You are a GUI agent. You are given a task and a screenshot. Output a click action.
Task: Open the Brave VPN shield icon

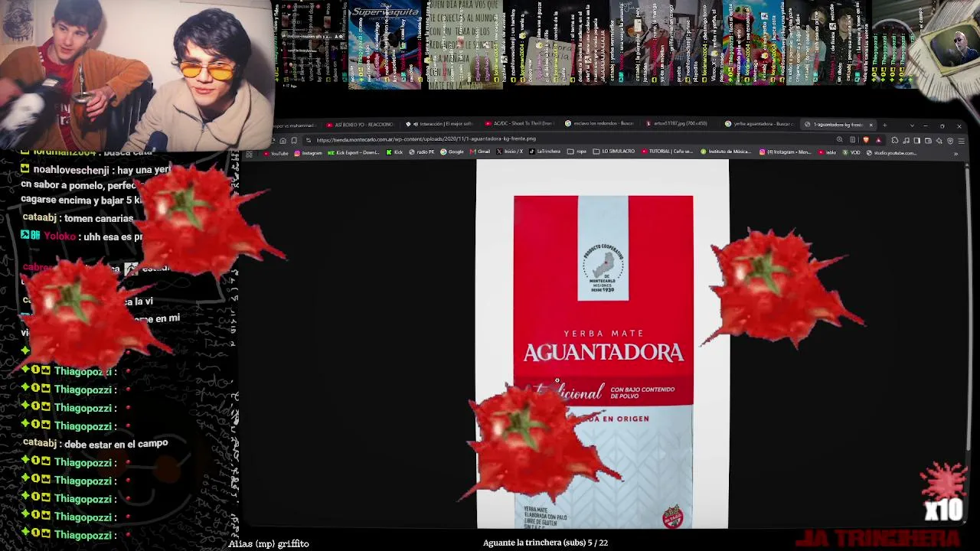pyautogui.click(x=950, y=140)
